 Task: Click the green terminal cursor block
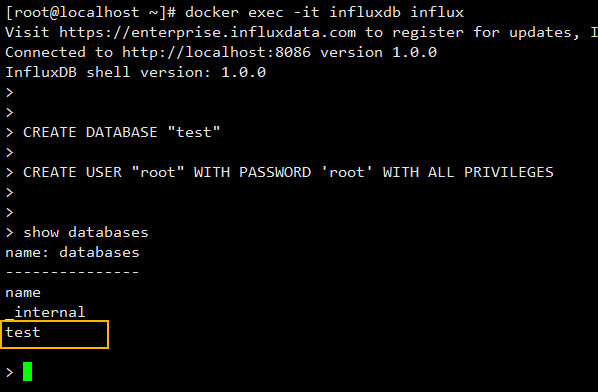click(x=27, y=371)
